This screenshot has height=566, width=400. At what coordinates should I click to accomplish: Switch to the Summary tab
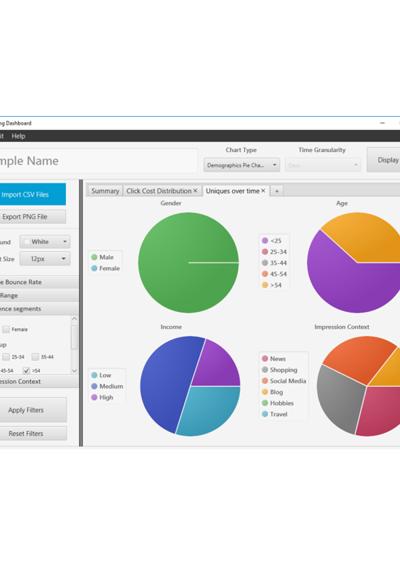105,191
